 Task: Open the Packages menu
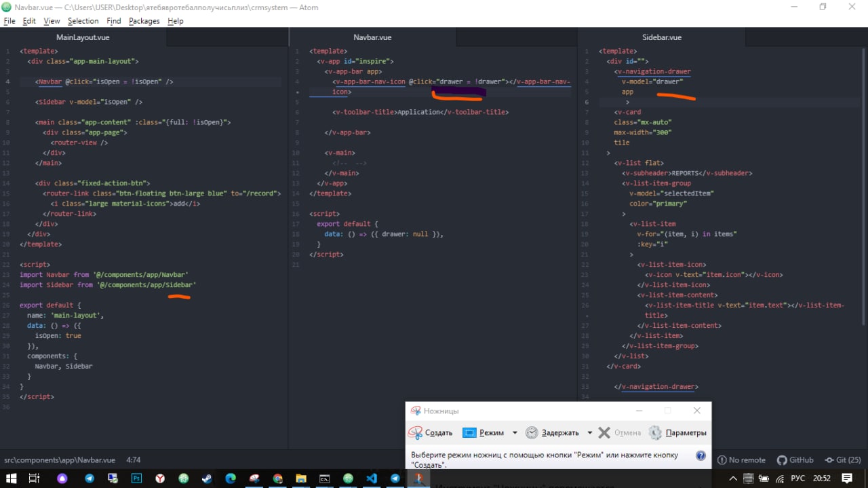[x=144, y=21]
